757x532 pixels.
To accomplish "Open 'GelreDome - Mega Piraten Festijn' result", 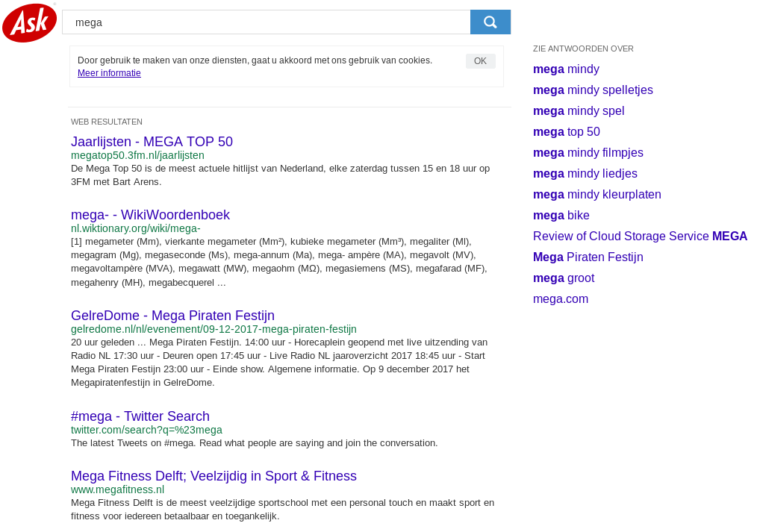I will [172, 316].
